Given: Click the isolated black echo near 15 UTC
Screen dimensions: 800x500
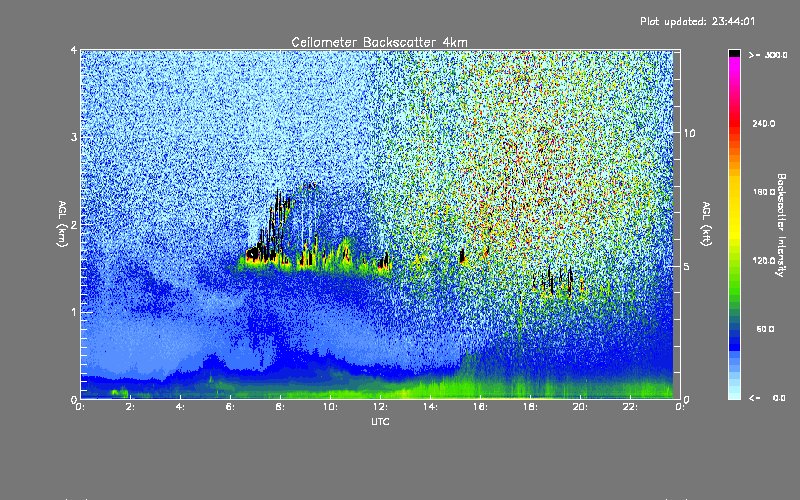Looking at the screenshot, I should 462,256.
